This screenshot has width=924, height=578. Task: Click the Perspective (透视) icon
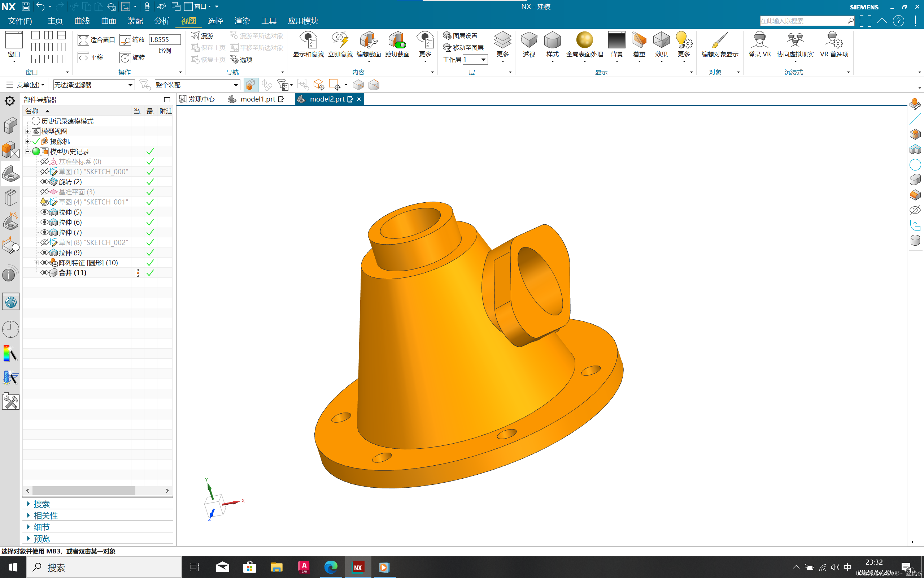[x=529, y=44]
